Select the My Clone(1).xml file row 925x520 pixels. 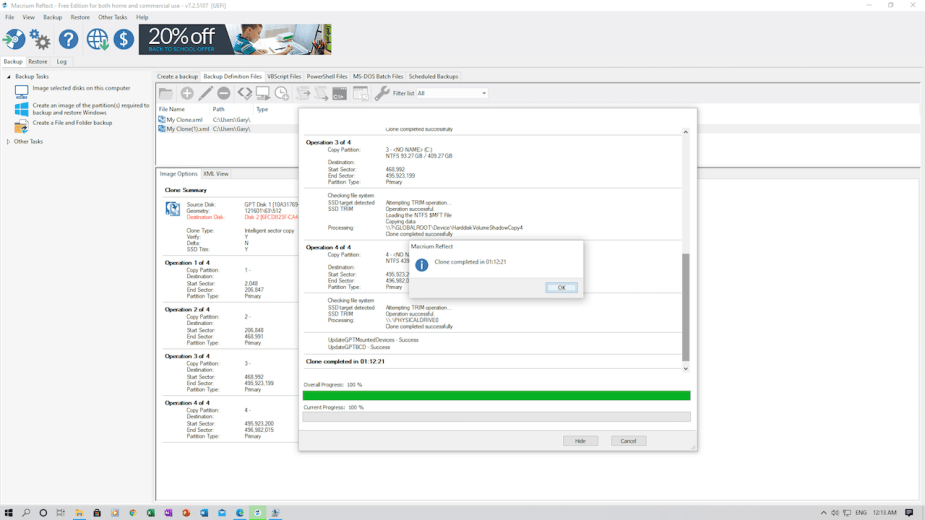tap(187, 129)
